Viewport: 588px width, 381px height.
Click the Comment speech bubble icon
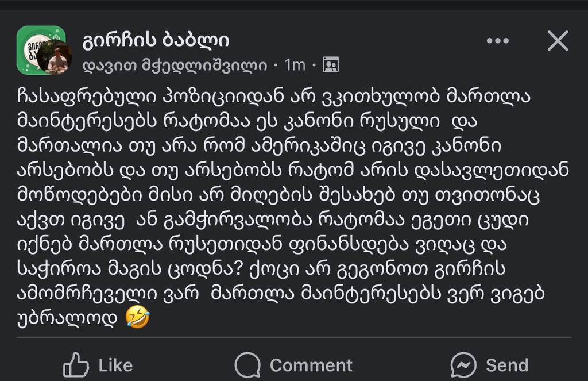(247, 365)
